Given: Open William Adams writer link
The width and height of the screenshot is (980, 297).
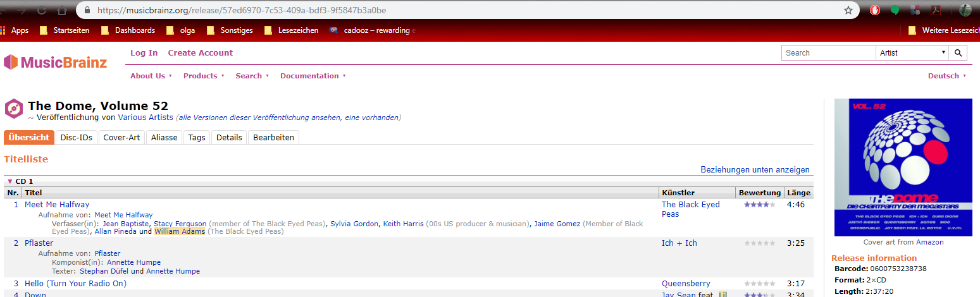Looking at the screenshot, I should (x=180, y=231).
